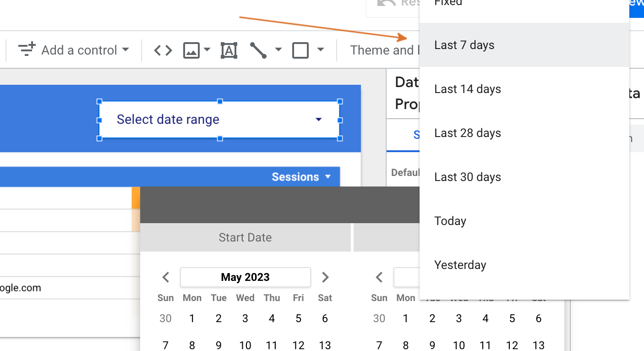644x351 pixels.
Task: Open the Sessions column sort dropdown
Action: (x=327, y=177)
